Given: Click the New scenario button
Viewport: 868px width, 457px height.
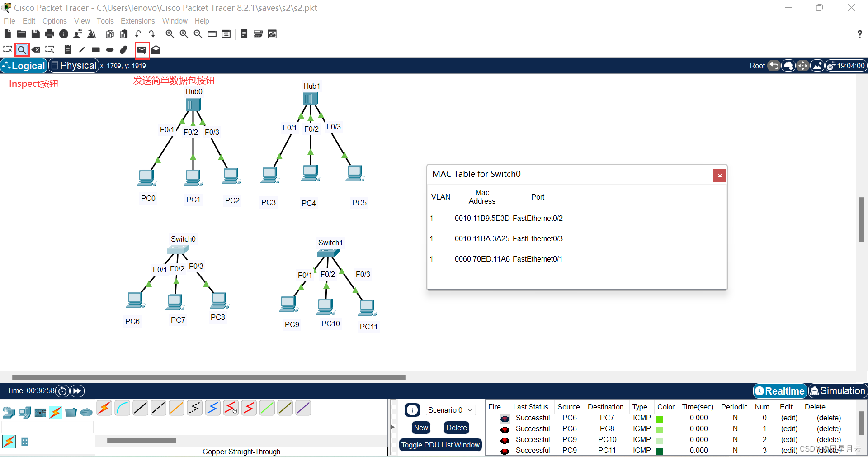Looking at the screenshot, I should [421, 428].
